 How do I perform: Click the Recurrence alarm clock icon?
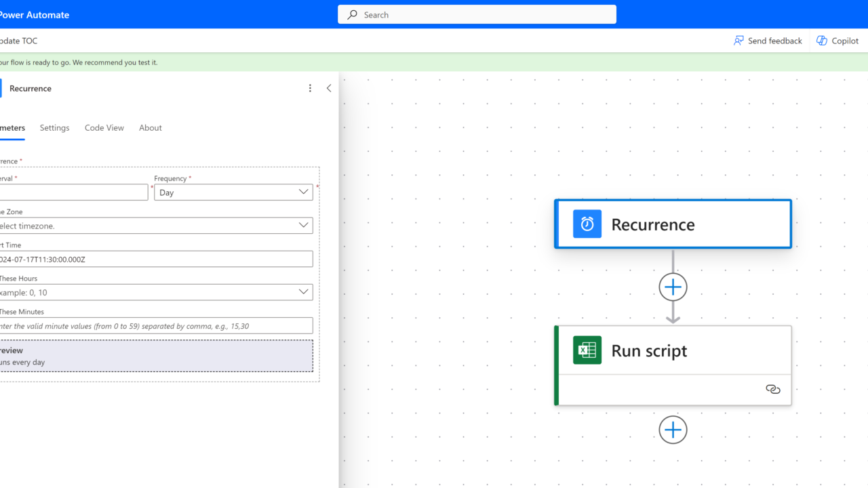click(x=587, y=224)
